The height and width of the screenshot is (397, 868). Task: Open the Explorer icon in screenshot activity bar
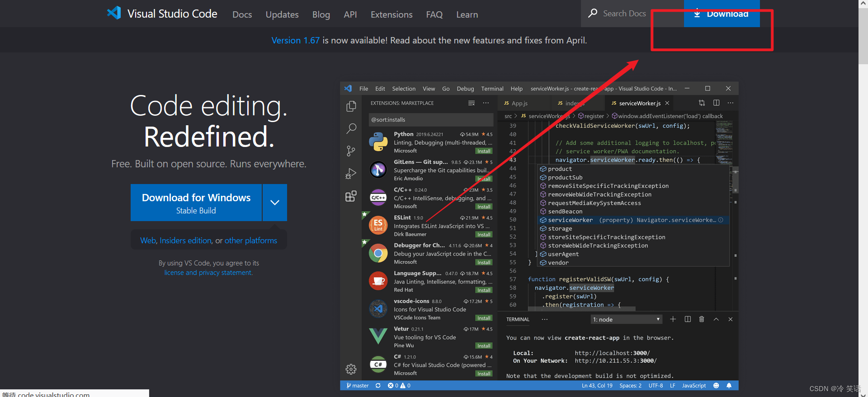tap(351, 106)
